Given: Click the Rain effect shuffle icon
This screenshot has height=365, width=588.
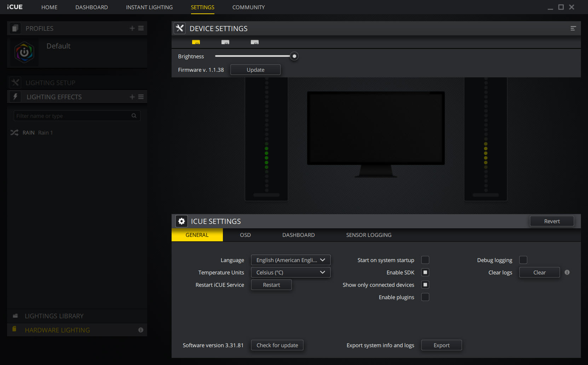Looking at the screenshot, I should point(15,133).
